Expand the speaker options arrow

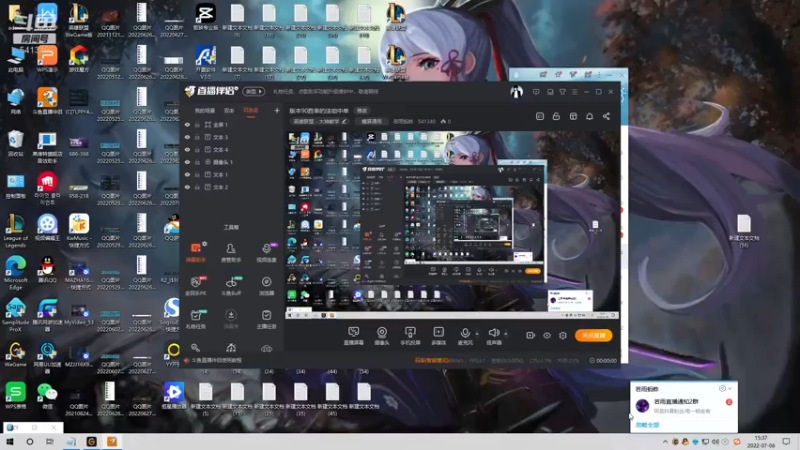click(x=506, y=334)
